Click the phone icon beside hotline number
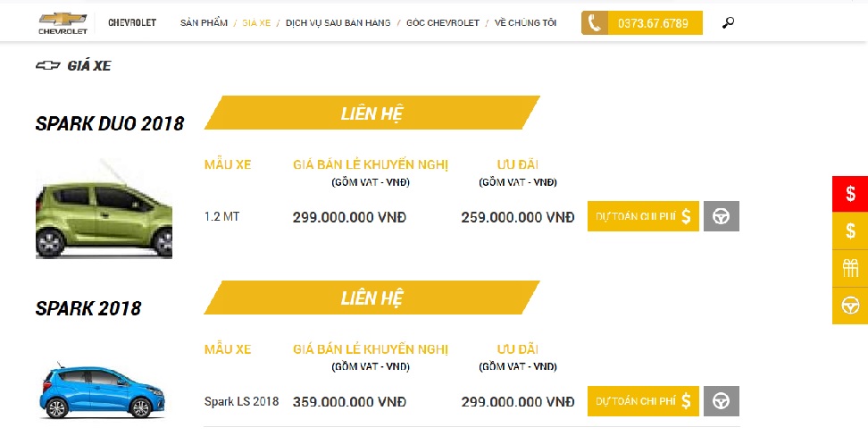Screen dimensions: 868x436 click(595, 22)
